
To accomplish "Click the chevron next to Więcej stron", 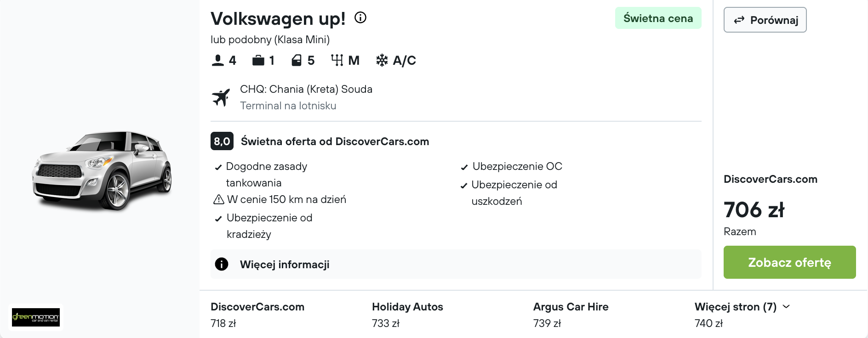I will [x=786, y=306].
